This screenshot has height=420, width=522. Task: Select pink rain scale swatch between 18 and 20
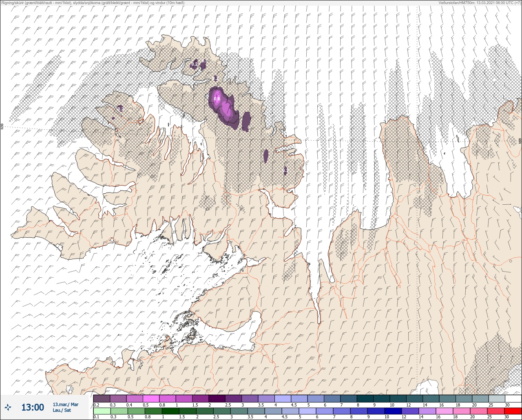click(x=462, y=411)
